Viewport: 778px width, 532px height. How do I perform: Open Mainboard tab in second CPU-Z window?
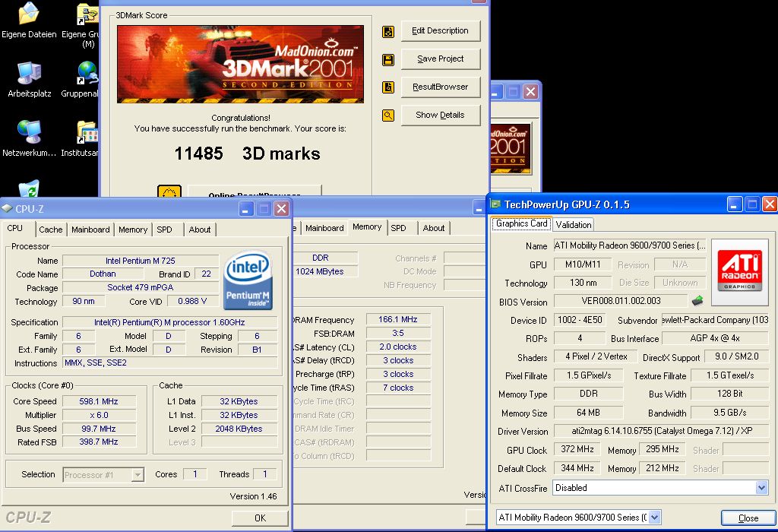tap(324, 228)
